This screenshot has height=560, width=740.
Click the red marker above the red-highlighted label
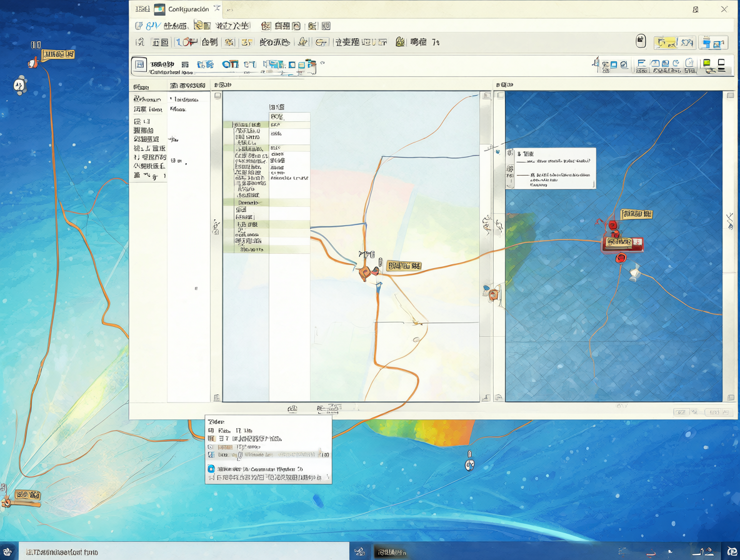pos(612,224)
